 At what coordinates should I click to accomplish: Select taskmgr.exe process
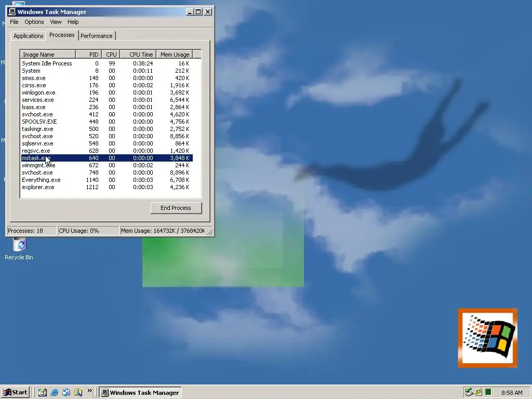click(107, 129)
